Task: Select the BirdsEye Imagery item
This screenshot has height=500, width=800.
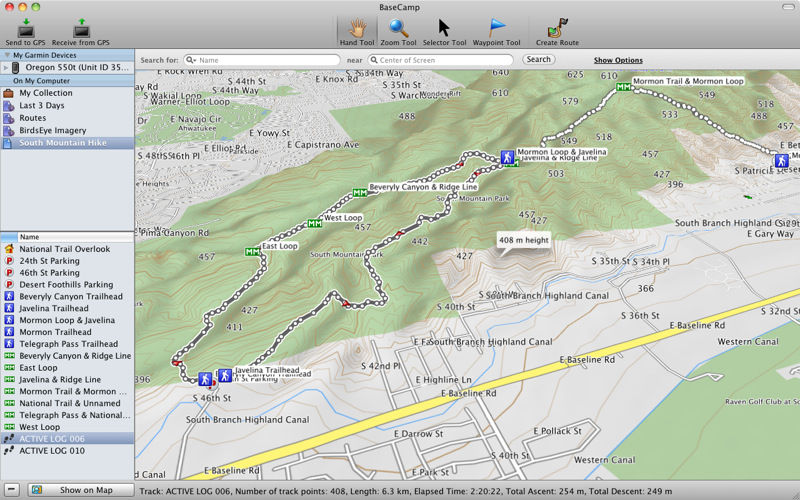Action: pos(67,131)
